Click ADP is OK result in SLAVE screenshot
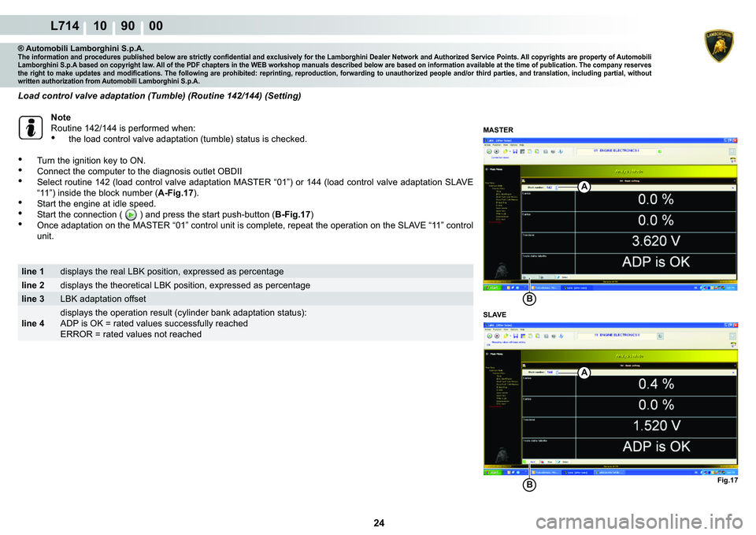The image size is (756, 535). click(657, 446)
